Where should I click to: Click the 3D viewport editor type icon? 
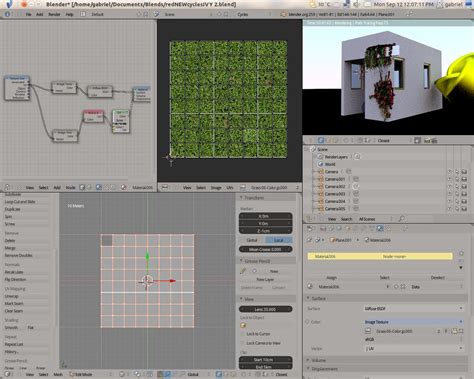pos(7,374)
